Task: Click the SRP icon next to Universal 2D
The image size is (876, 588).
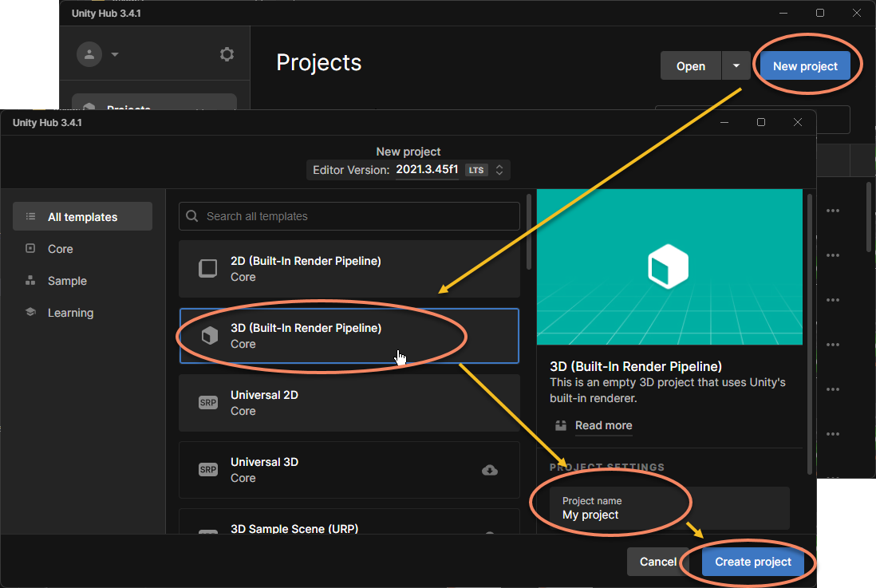Action: click(x=207, y=403)
